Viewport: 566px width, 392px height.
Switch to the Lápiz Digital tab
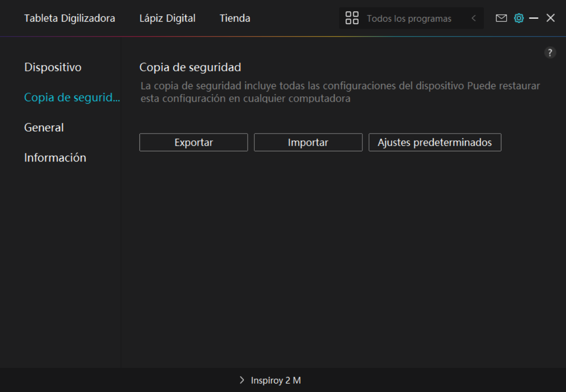click(x=167, y=18)
